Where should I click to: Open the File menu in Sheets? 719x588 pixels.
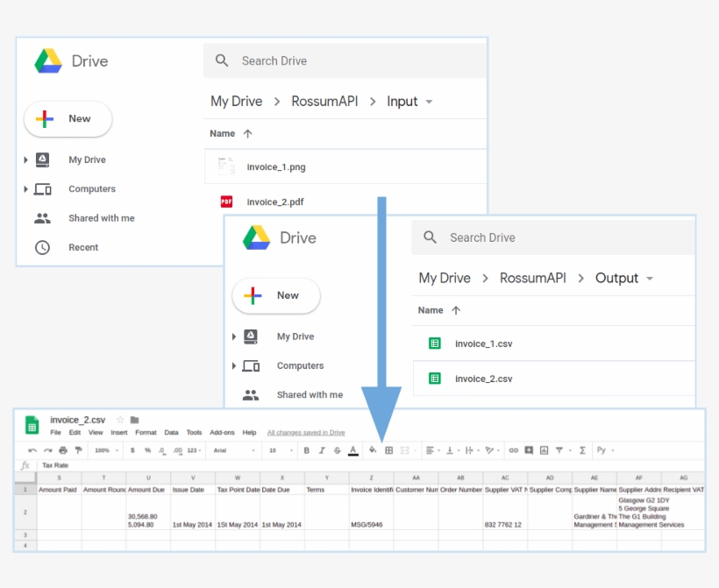55,432
